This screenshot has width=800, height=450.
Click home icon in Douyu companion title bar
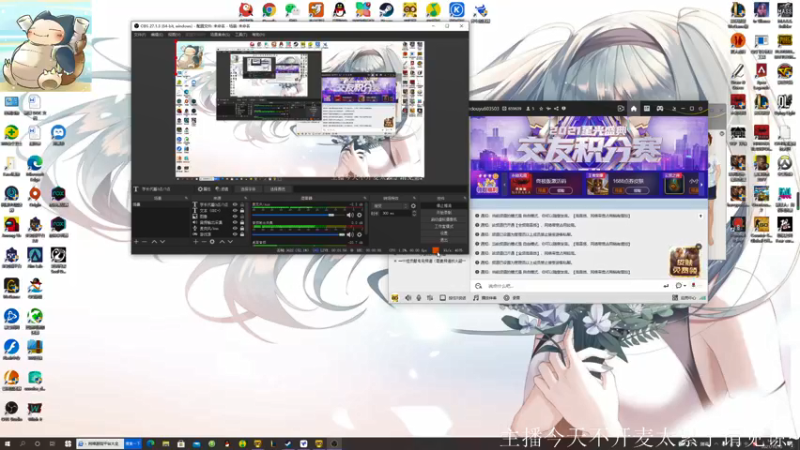click(634, 109)
